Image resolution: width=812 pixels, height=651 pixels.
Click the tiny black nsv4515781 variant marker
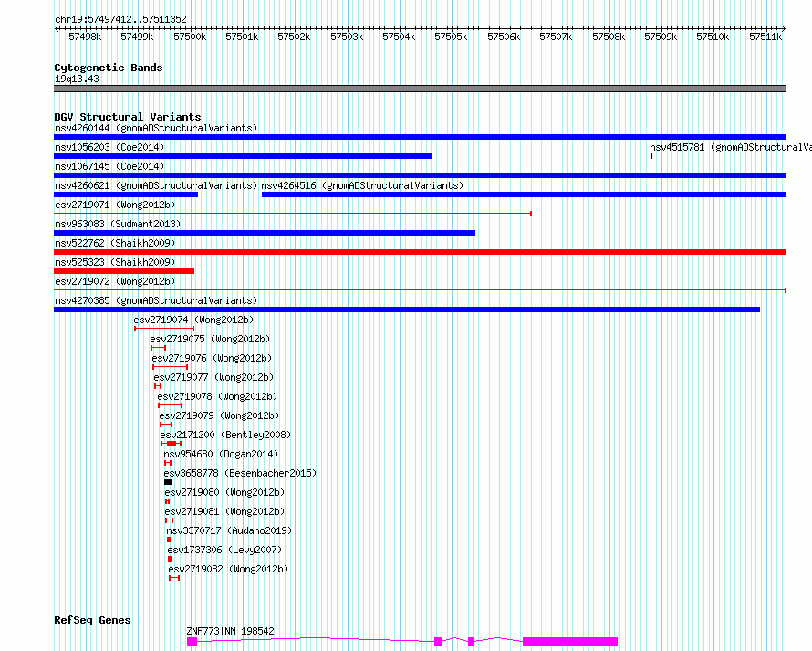click(651, 156)
